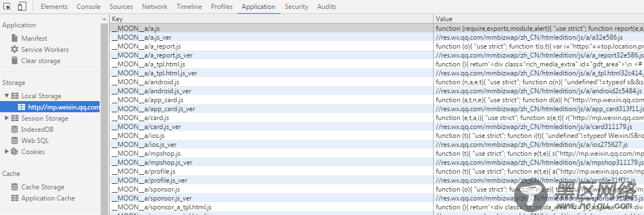Image resolution: width=644 pixels, height=215 pixels.
Task: Click the IndexedDB database icon
Action: pos(15,129)
